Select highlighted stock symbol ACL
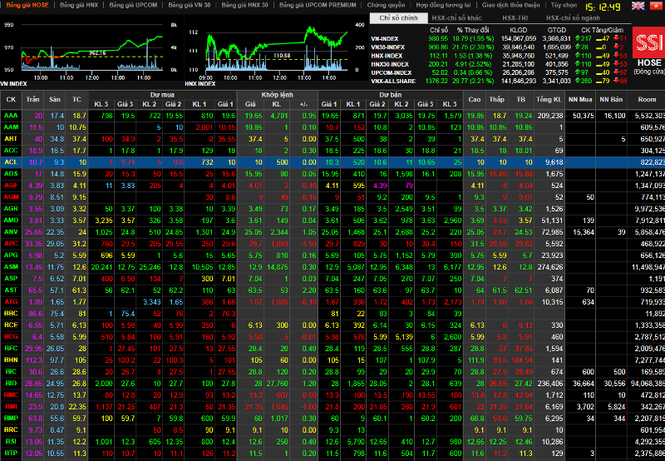Image resolution: width=665 pixels, height=461 pixels. (x=11, y=162)
